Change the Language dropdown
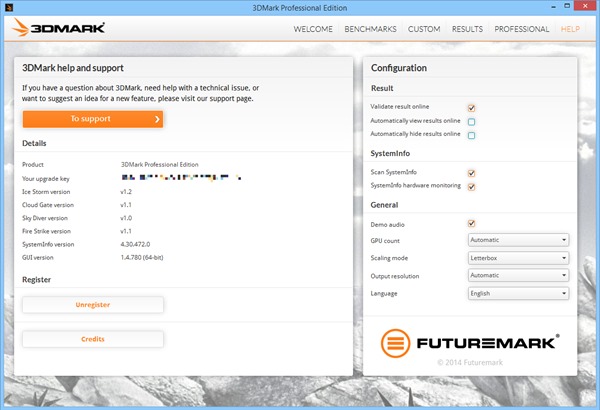The image size is (600, 410). pyautogui.click(x=518, y=293)
